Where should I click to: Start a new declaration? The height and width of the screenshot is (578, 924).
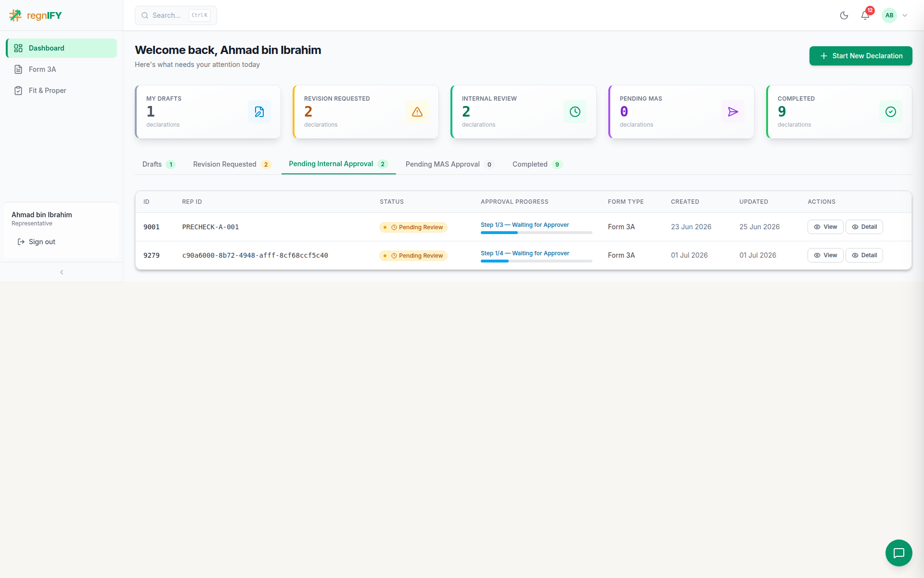pos(860,56)
